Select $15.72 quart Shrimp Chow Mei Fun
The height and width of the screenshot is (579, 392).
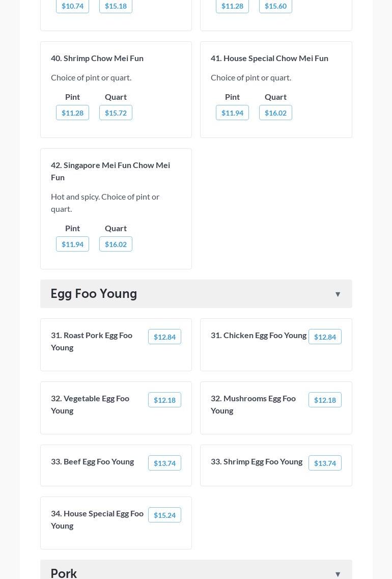(116, 113)
